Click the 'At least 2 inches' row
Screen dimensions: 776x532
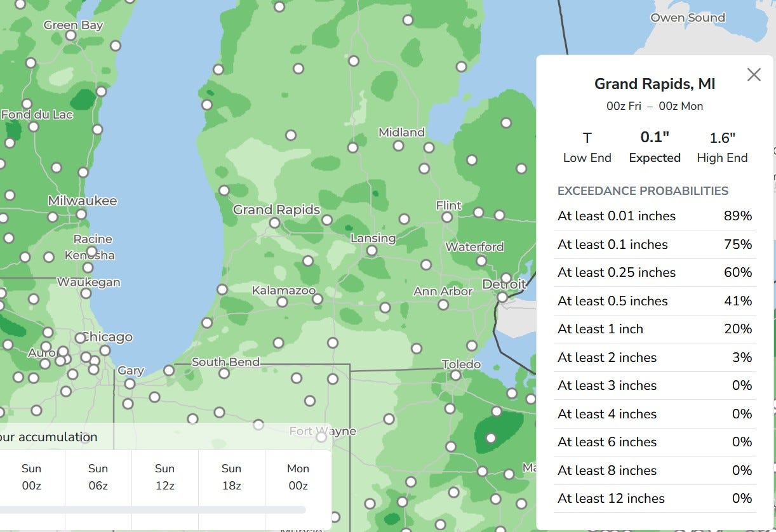[655, 357]
